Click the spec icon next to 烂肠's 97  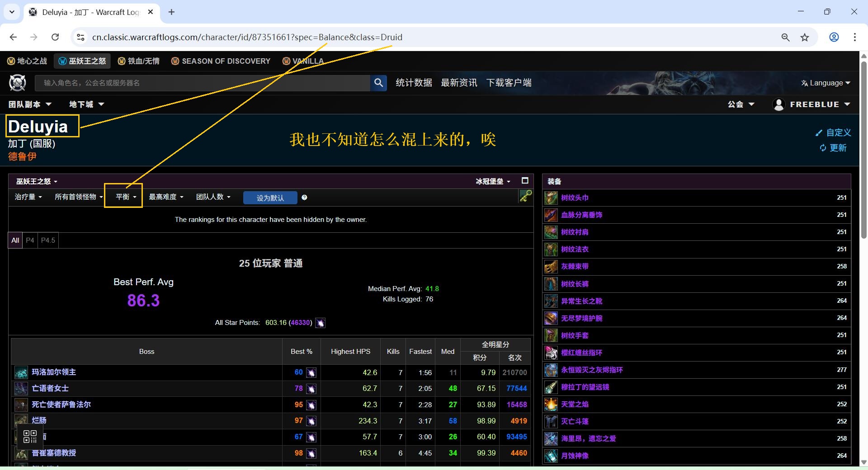coord(311,421)
